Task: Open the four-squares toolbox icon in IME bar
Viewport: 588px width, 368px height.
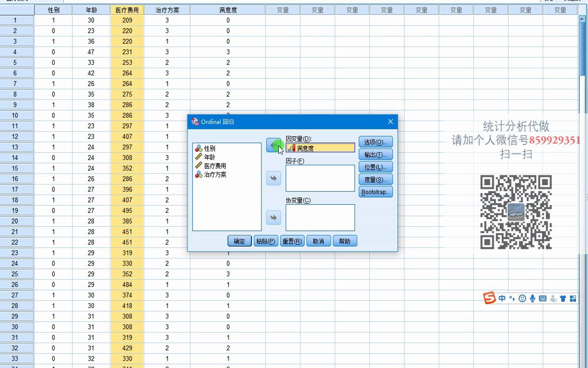Action: [573, 299]
